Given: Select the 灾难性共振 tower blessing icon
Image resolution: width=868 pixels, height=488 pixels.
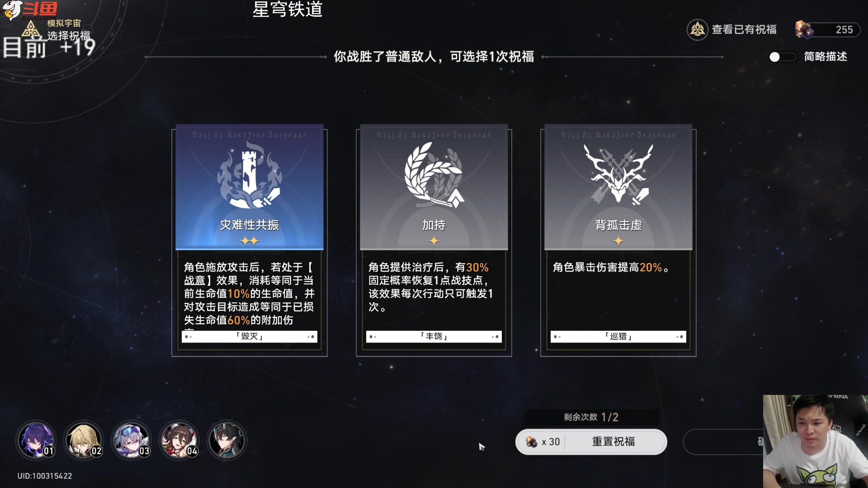Looking at the screenshot, I should pyautogui.click(x=250, y=174).
